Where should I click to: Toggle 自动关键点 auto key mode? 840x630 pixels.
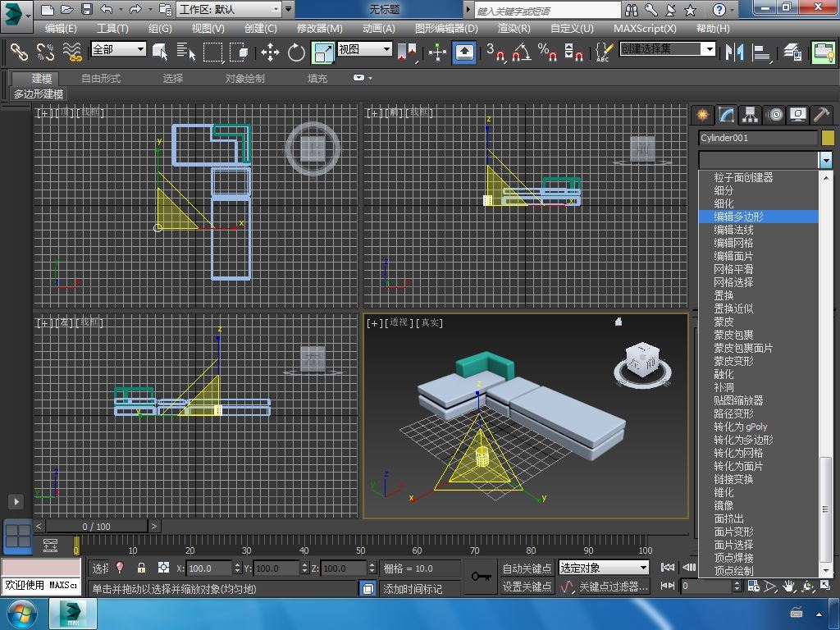[527, 568]
